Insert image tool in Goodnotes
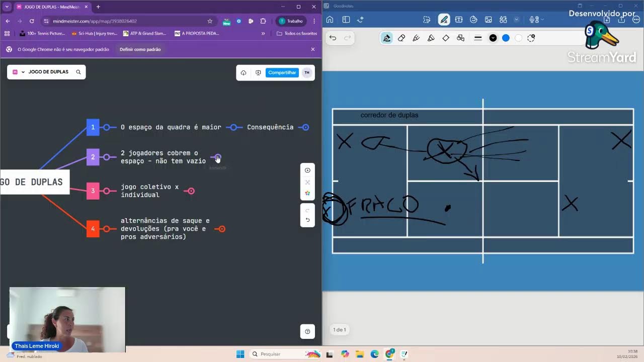 click(x=488, y=20)
